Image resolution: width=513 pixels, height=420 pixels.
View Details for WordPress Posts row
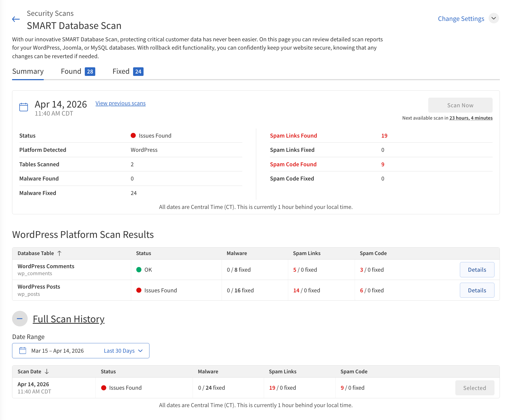pos(477,290)
